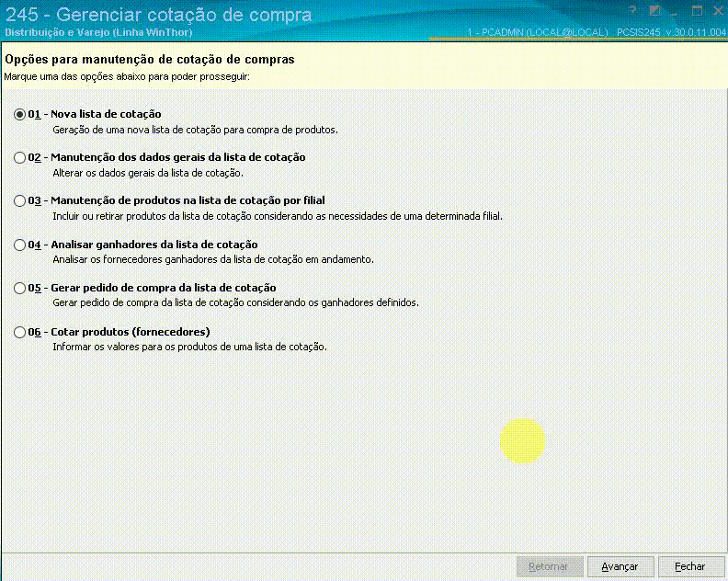Select 03 Manutenção de produtos por filial
This screenshot has width=728, height=581.
click(19, 200)
